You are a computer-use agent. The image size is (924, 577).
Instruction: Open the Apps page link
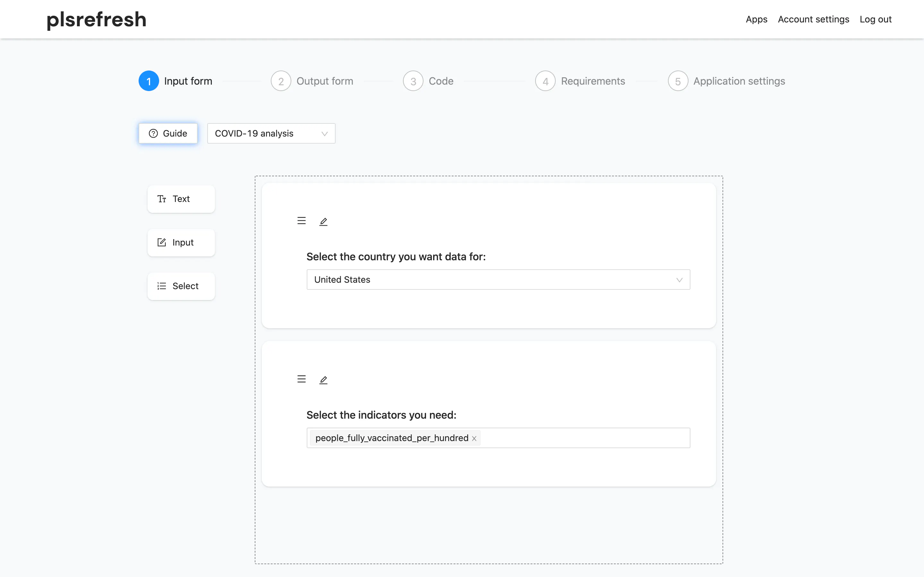757,19
